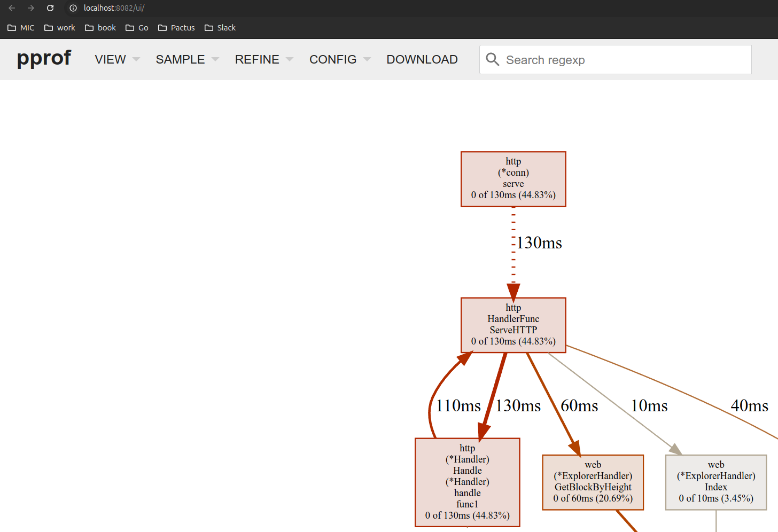
Task: Reload the page with refresh icon
Action: 50,8
